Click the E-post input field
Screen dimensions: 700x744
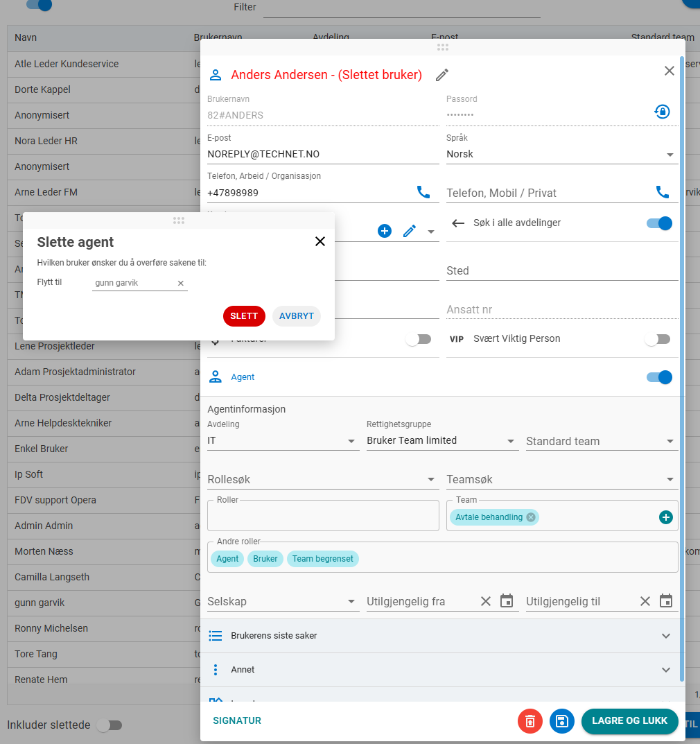(322, 154)
